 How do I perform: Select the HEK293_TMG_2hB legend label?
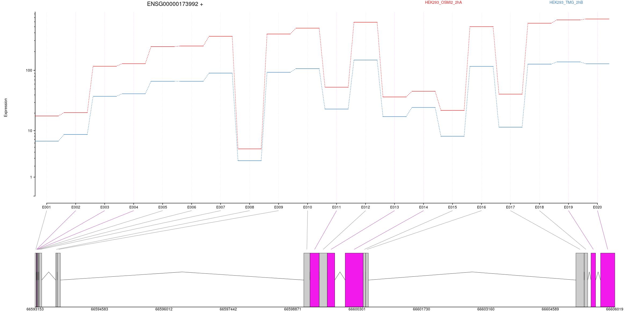pyautogui.click(x=566, y=2)
